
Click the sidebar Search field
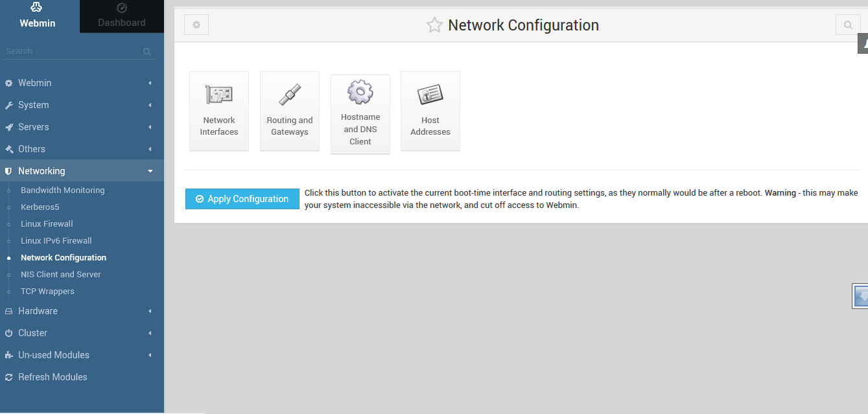click(x=71, y=51)
